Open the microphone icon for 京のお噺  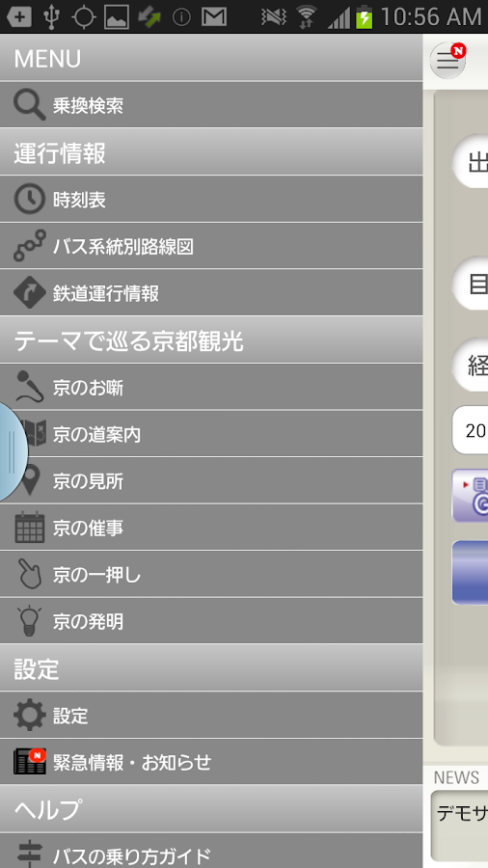tap(29, 387)
